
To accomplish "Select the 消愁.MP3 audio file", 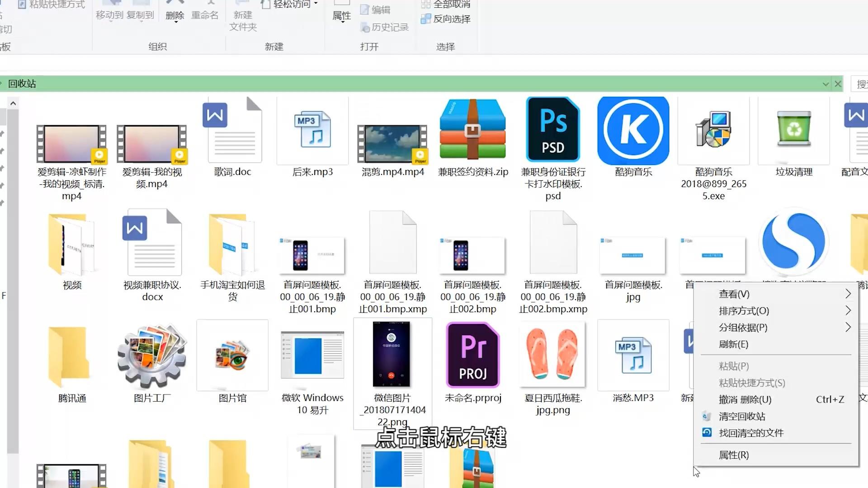I will coord(633,356).
